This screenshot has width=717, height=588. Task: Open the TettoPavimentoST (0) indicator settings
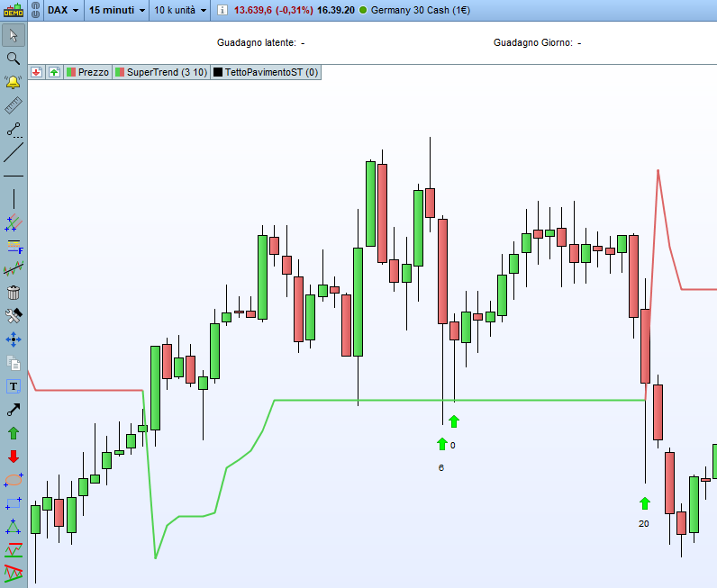click(266, 72)
